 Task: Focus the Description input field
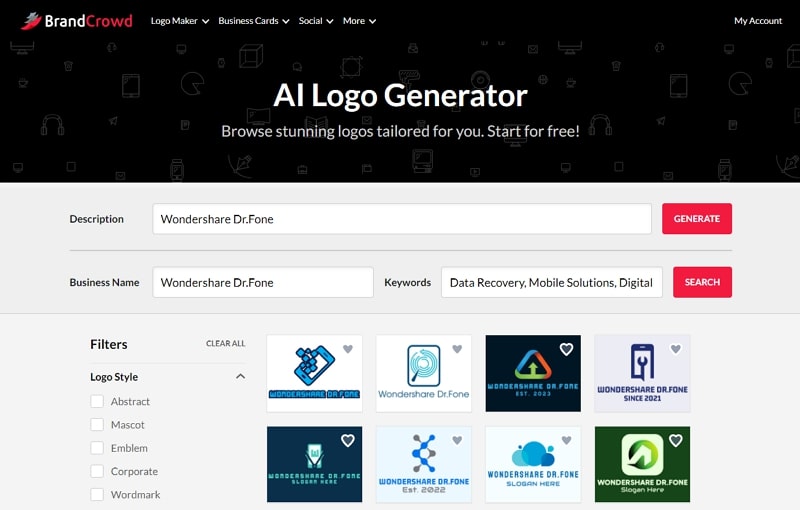pyautogui.click(x=402, y=219)
